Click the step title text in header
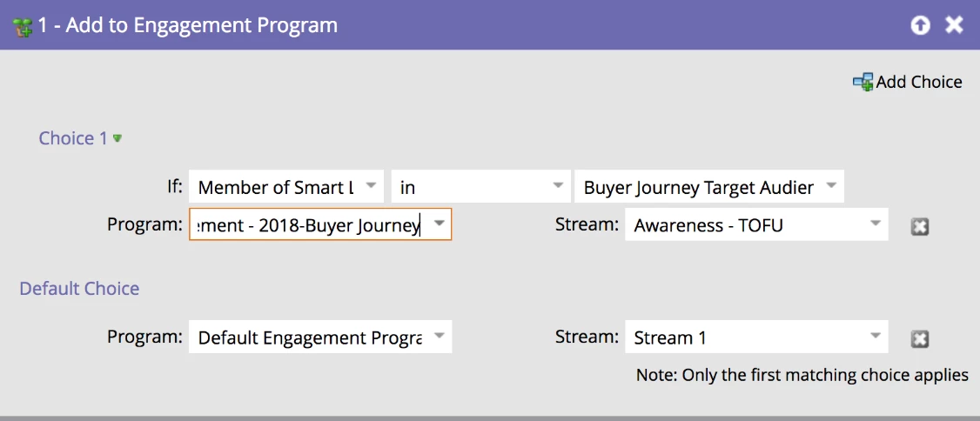Screen dimensions: 980x421 (187, 25)
